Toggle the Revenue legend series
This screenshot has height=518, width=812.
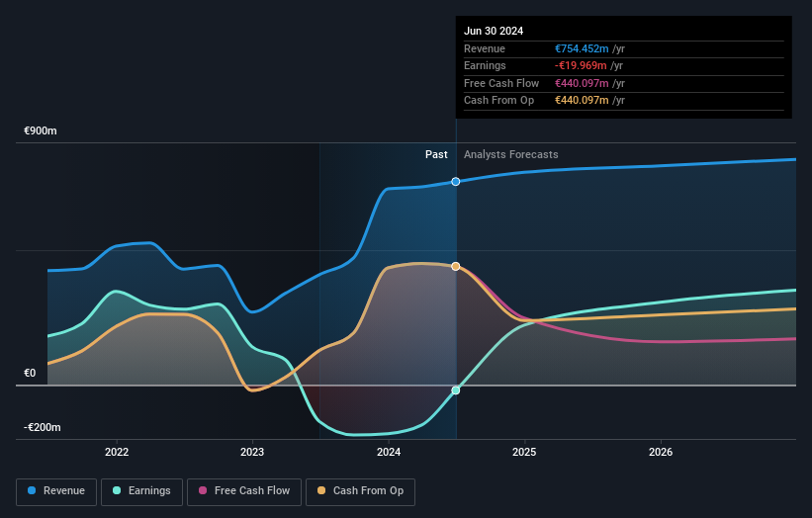[x=56, y=491]
